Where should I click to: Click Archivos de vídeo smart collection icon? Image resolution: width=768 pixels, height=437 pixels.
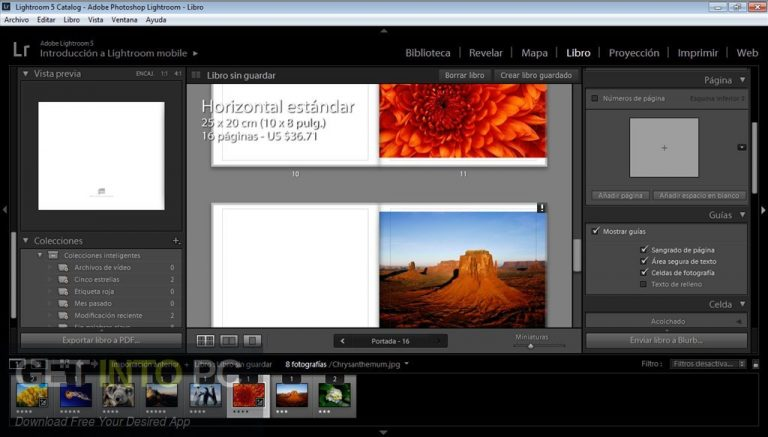click(63, 267)
